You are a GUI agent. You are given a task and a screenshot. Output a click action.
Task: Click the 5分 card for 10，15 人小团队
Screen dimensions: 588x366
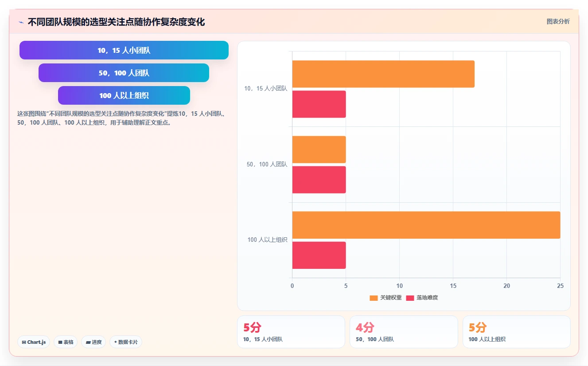coord(291,332)
